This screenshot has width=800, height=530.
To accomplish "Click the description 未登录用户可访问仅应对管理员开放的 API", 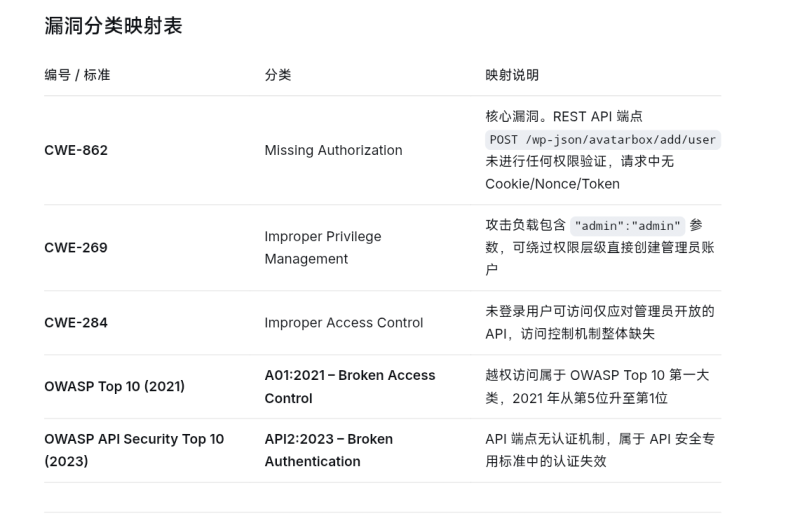I will [x=599, y=323].
